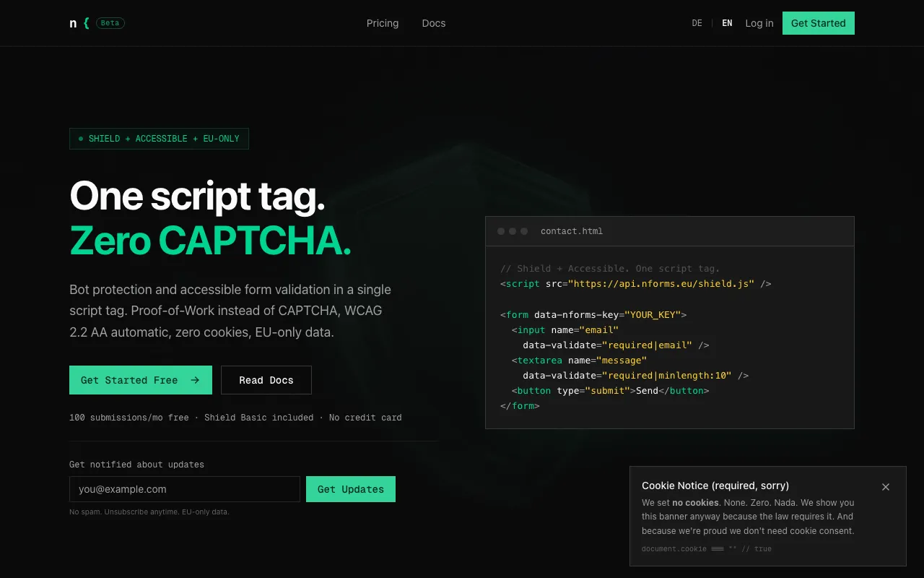Click the SHIELD + ACCESSIBLE + EU-ONLY badge

click(x=159, y=139)
